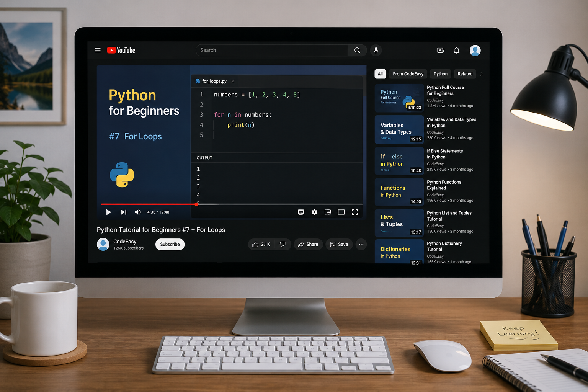Click the YouTube logo
Image resolution: width=588 pixels, height=392 pixels.
(121, 50)
